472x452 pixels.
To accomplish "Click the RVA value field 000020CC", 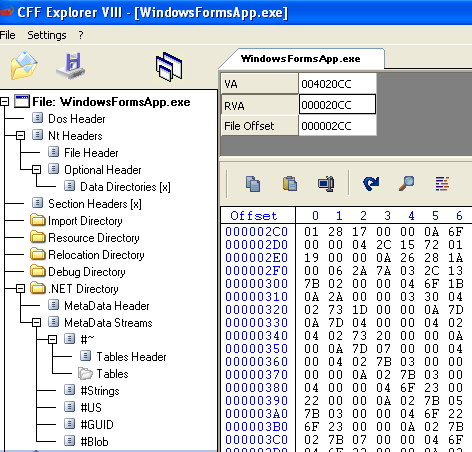I will (x=337, y=105).
